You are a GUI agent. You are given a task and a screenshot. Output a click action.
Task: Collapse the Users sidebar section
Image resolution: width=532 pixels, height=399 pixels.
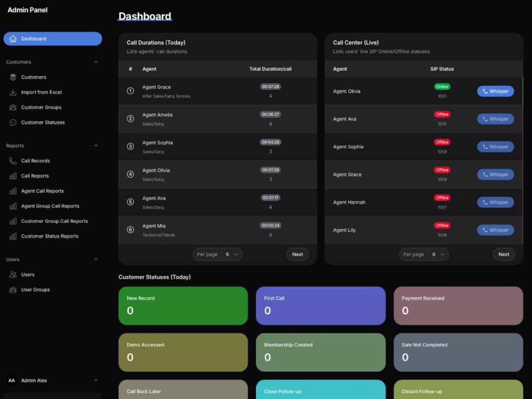click(x=96, y=260)
